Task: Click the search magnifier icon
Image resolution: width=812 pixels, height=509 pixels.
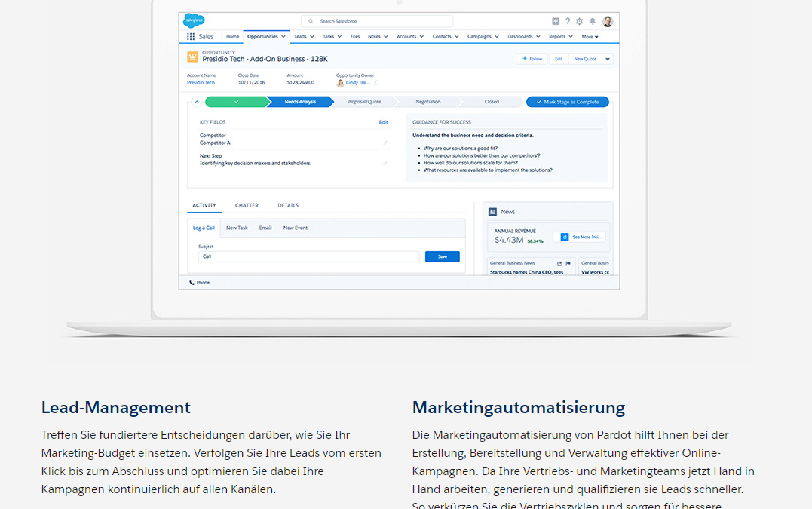Action: (311, 21)
